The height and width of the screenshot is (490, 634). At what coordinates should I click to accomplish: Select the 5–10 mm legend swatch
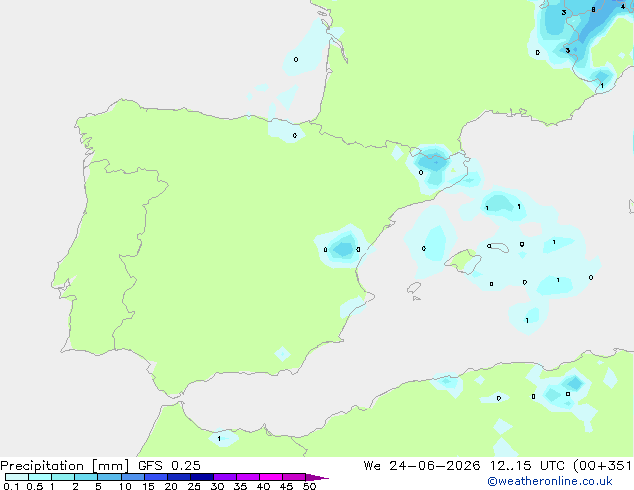tap(109, 477)
